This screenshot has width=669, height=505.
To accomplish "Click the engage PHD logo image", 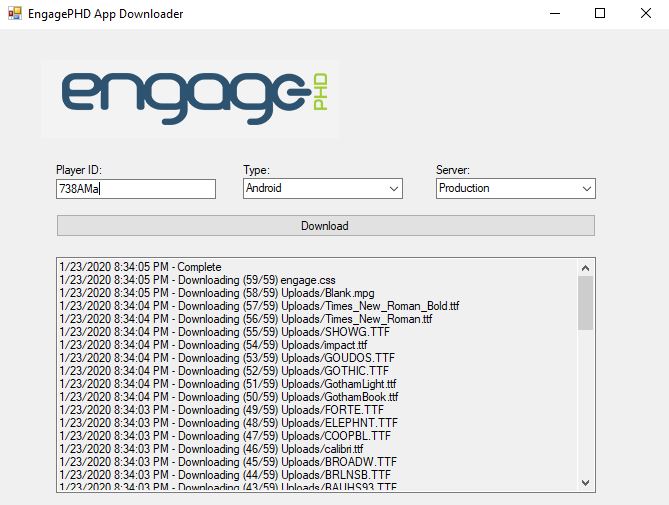I will [x=190, y=99].
